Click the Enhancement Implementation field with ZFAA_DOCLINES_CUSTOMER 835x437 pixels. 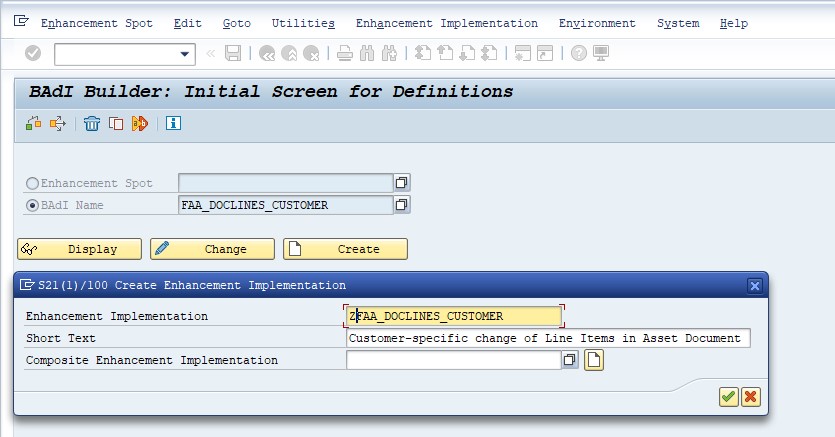point(454,316)
